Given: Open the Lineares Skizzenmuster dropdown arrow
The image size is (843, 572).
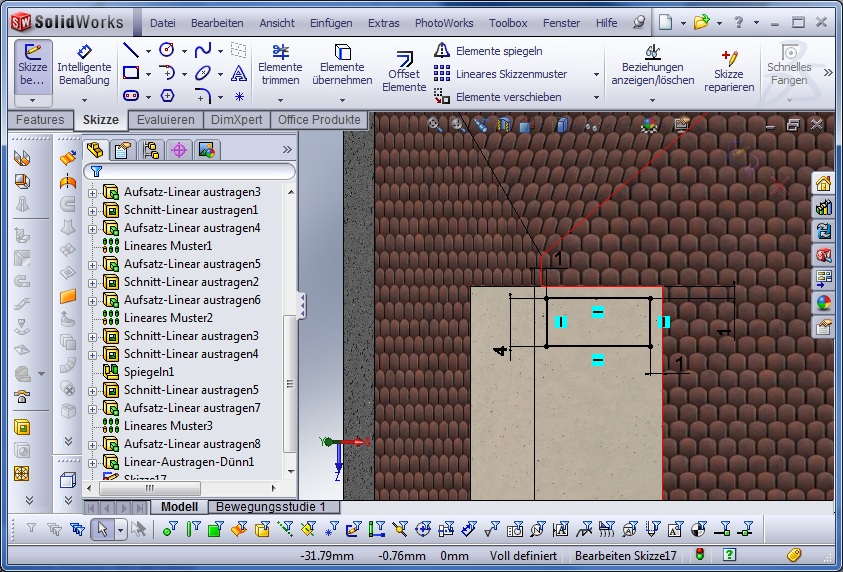Looking at the screenshot, I should (x=596, y=74).
